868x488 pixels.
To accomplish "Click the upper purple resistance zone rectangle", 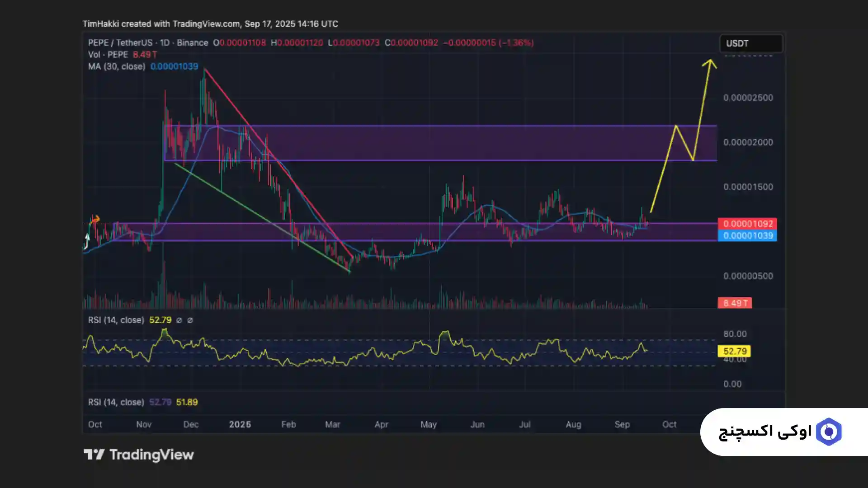I will [452, 143].
